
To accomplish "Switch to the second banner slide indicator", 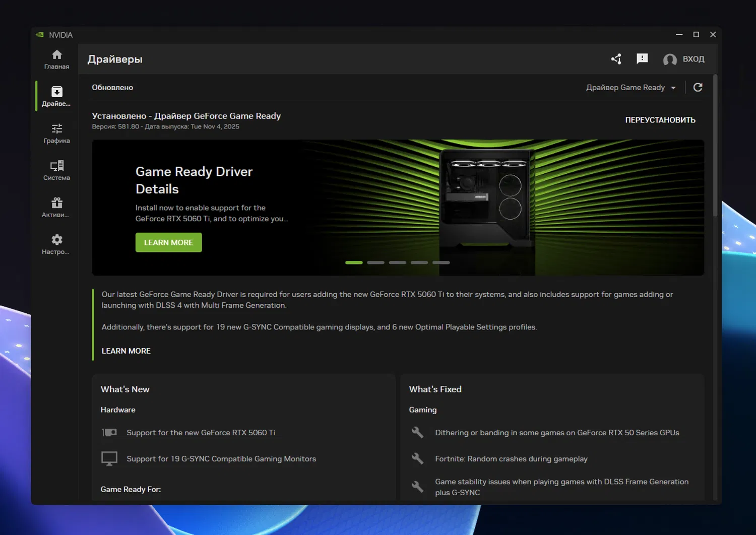I will pyautogui.click(x=375, y=262).
